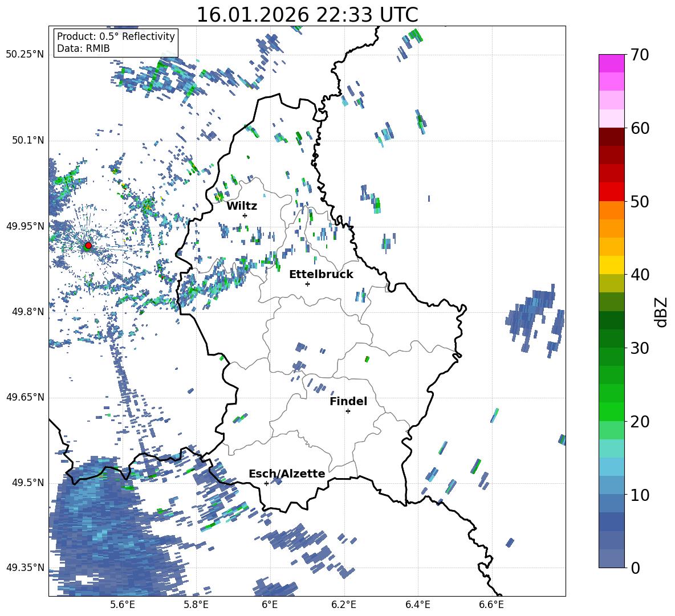Viewport: 675px width, 616px height.
Task: Click the 0 tick on the colorbar
Action: point(635,568)
